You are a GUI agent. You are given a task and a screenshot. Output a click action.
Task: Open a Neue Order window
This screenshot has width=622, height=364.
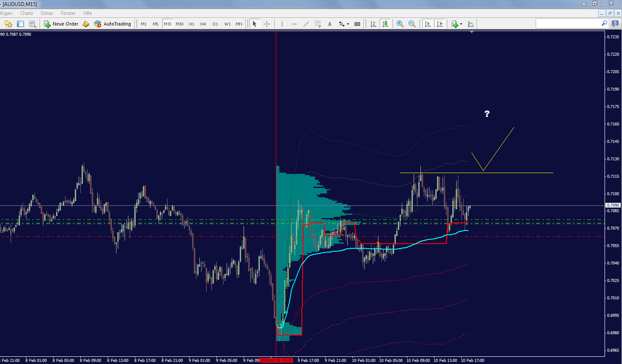point(62,24)
